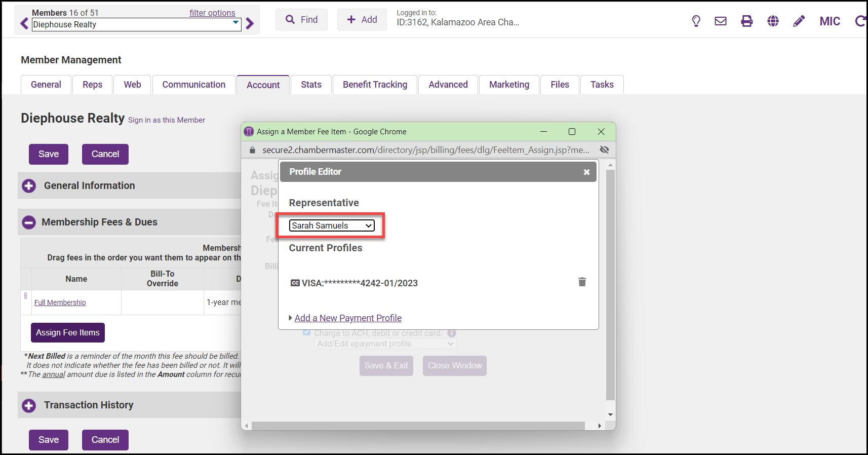This screenshot has width=868, height=455.
Task: Delete the VISA payment profile
Action: pos(582,282)
